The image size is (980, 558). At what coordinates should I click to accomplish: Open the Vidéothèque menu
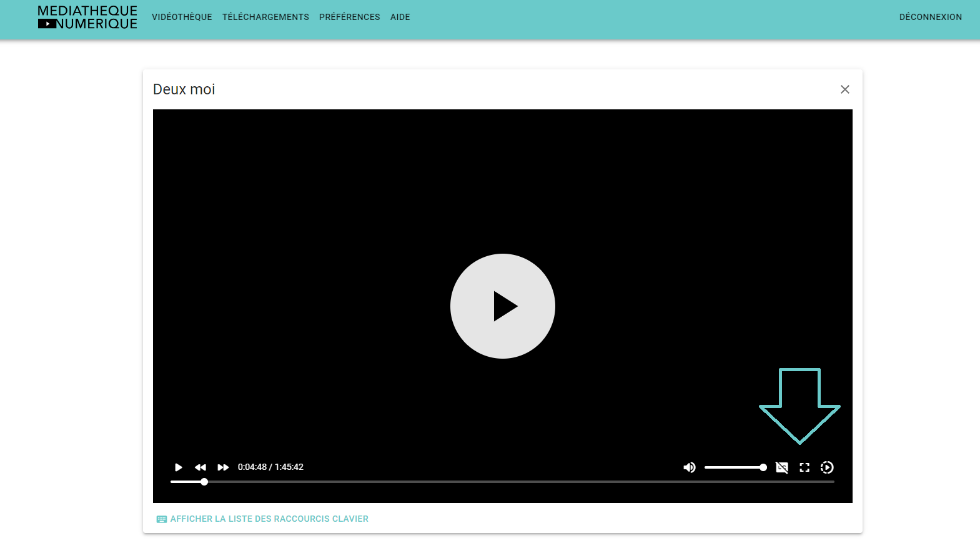pyautogui.click(x=182, y=17)
